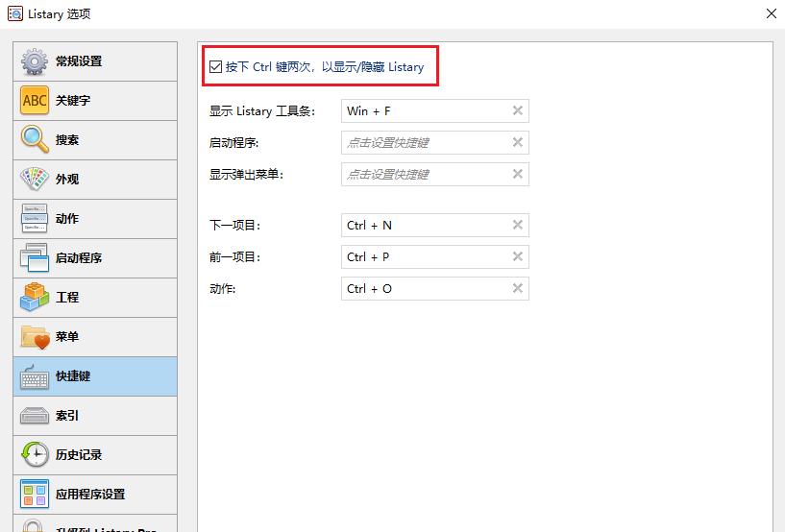Click the grid icon for 应用程序设置
The height and width of the screenshot is (532, 785).
click(34, 494)
